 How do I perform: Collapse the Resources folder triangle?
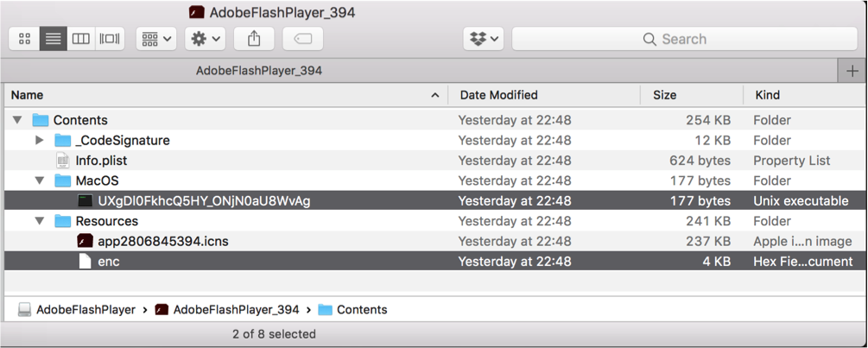[40, 221]
